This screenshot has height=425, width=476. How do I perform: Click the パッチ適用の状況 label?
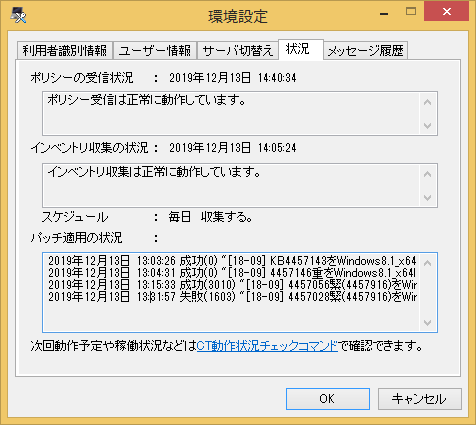tap(76, 238)
